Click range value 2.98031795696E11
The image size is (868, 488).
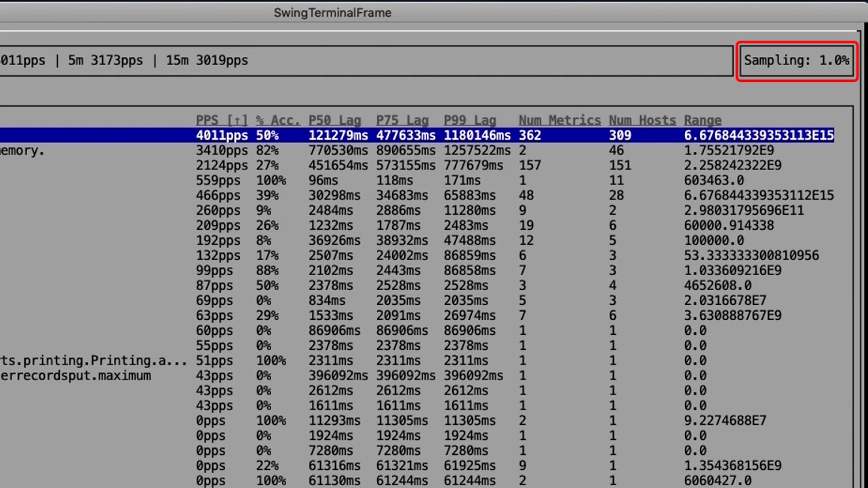pos(744,210)
